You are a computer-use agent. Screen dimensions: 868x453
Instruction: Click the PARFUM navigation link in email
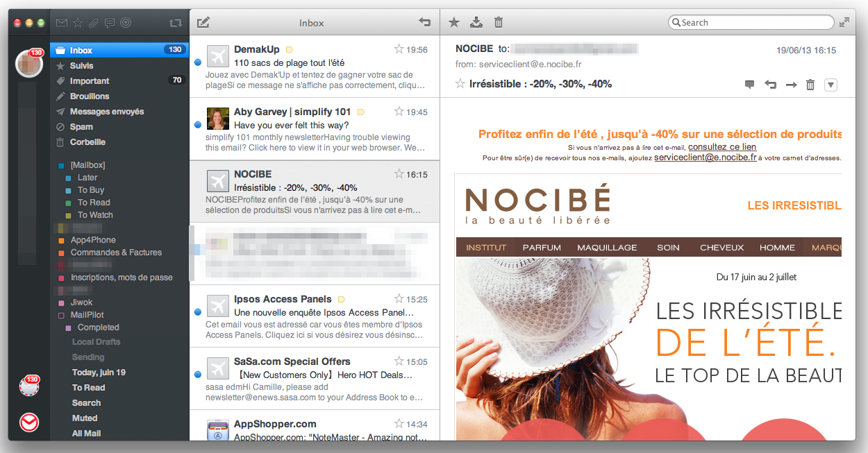tap(542, 248)
